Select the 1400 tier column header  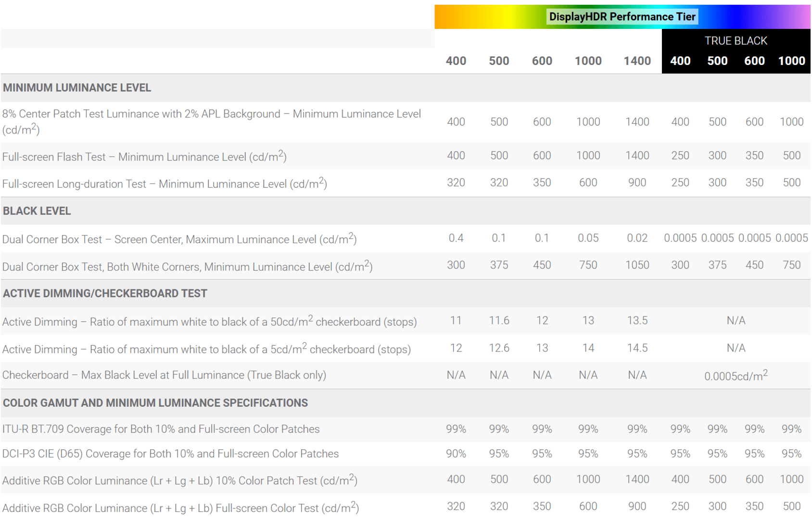(x=637, y=61)
